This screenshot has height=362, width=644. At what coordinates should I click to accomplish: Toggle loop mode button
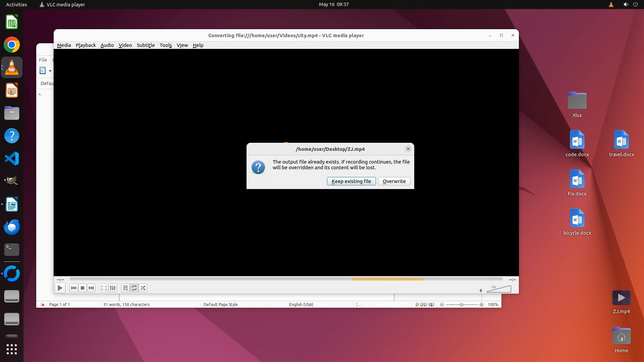(134, 288)
